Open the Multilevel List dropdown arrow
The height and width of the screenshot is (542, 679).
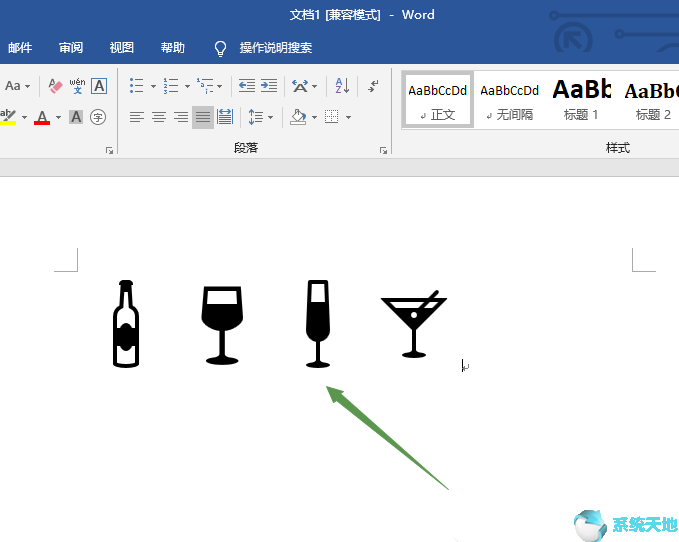(220, 86)
